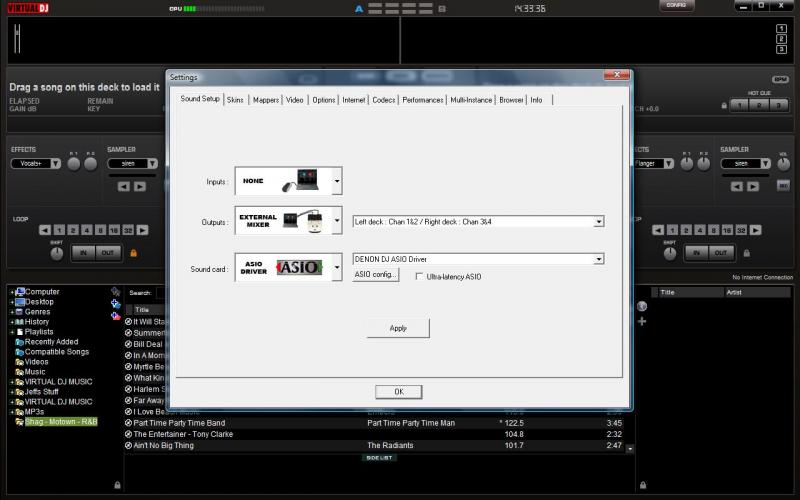The width and height of the screenshot is (800, 500).
Task: Click the right deck BPM button
Action: [780, 80]
